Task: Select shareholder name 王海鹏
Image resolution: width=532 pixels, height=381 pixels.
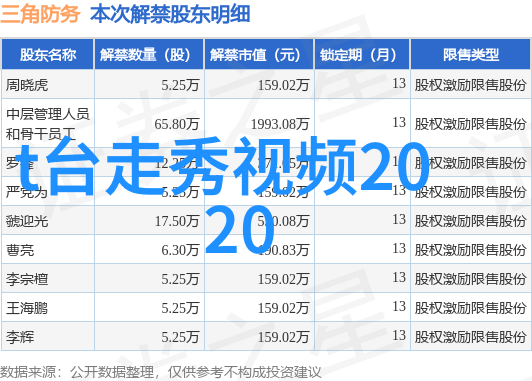Action: point(27,308)
